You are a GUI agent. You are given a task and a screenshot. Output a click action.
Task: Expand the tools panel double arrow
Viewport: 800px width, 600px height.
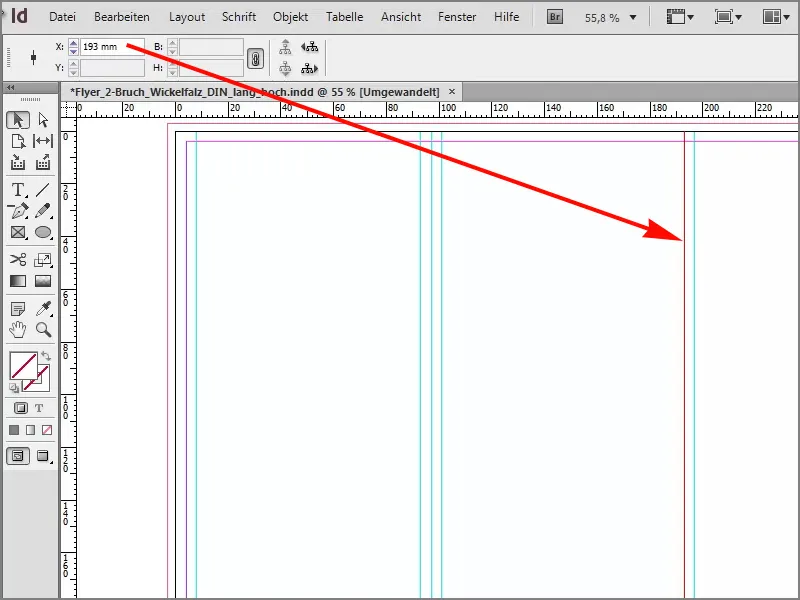10,87
